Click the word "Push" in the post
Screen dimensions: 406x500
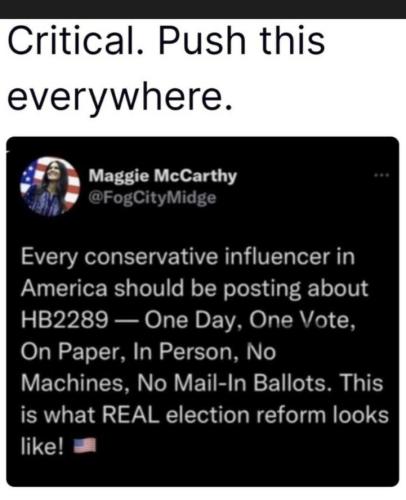(202, 41)
